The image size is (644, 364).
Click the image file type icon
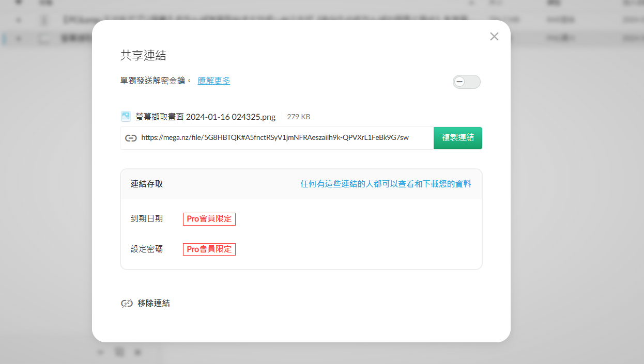(x=126, y=117)
